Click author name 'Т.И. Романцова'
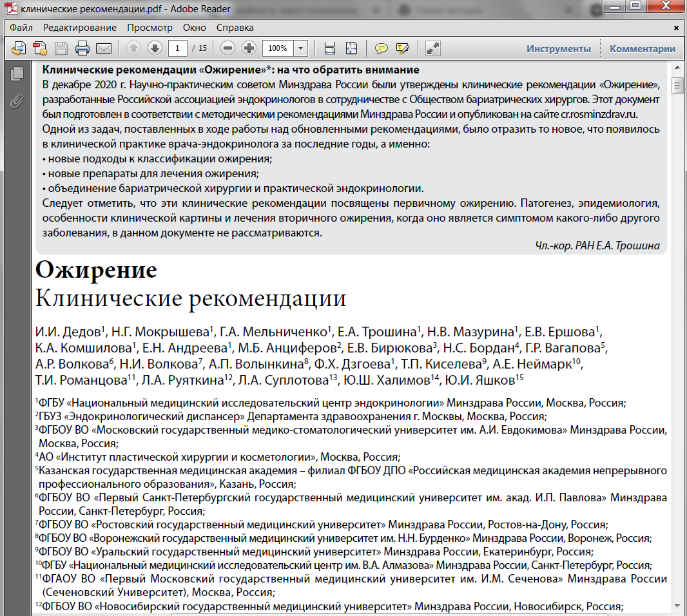 (x=81, y=380)
